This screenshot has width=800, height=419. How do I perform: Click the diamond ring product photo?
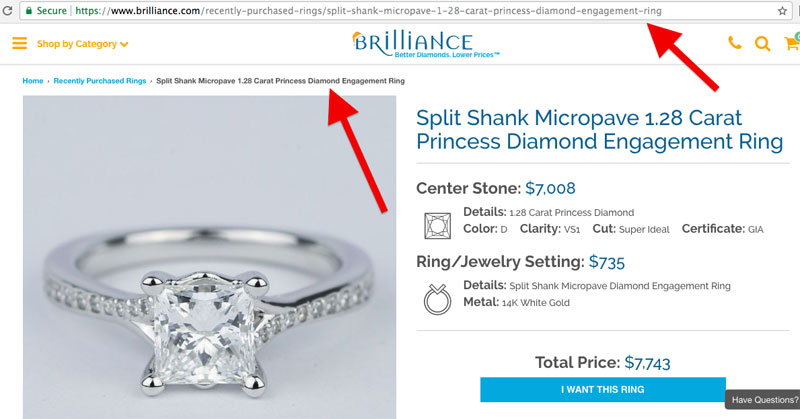pyautogui.click(x=209, y=257)
